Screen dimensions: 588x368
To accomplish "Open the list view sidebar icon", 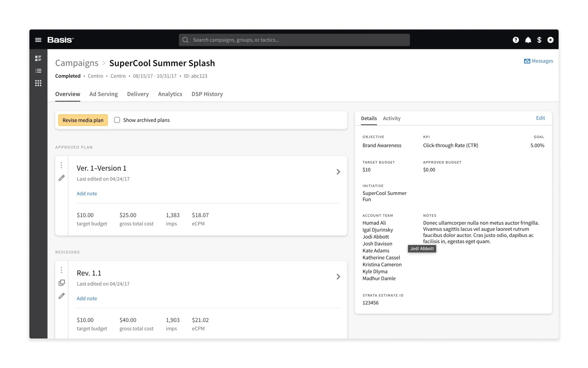I will [x=38, y=71].
